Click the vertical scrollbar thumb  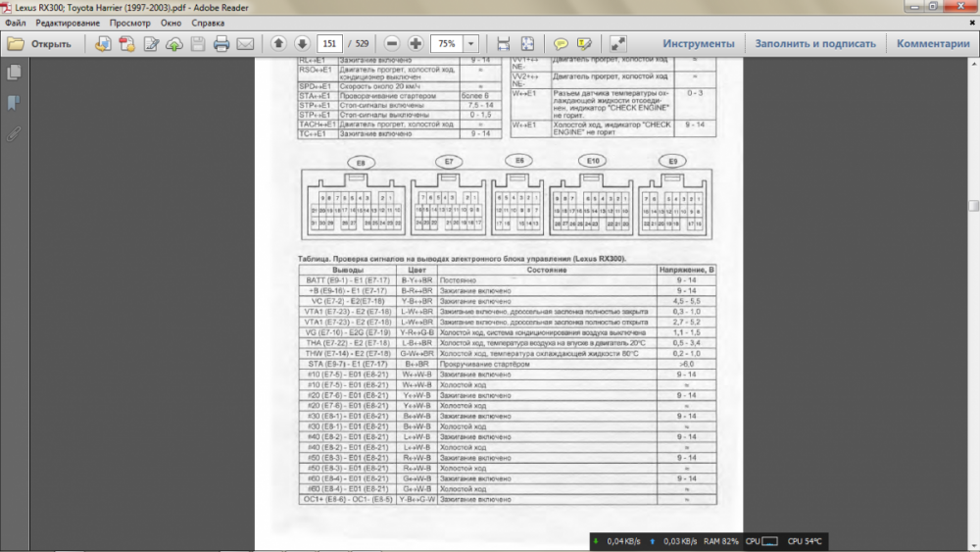pos(973,206)
